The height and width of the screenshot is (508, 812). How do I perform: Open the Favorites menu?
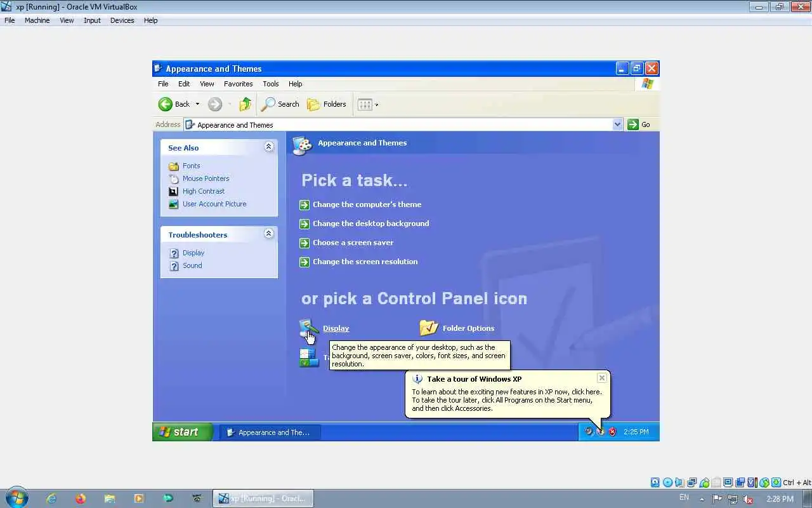(x=238, y=84)
